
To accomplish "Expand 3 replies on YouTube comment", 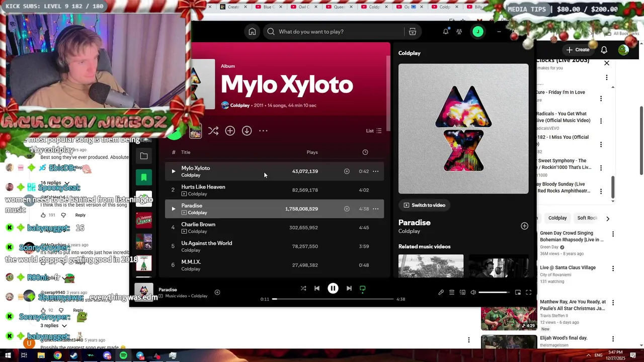I will (x=54, y=326).
